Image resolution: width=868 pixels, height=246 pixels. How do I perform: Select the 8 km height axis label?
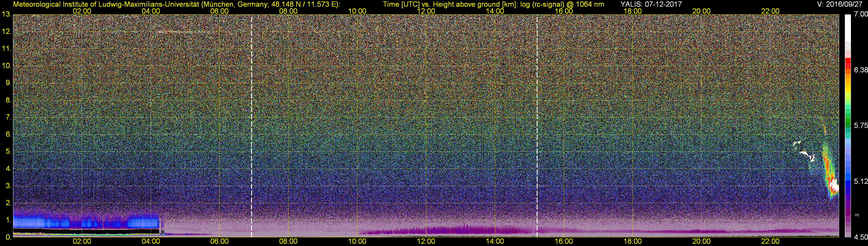8,100
